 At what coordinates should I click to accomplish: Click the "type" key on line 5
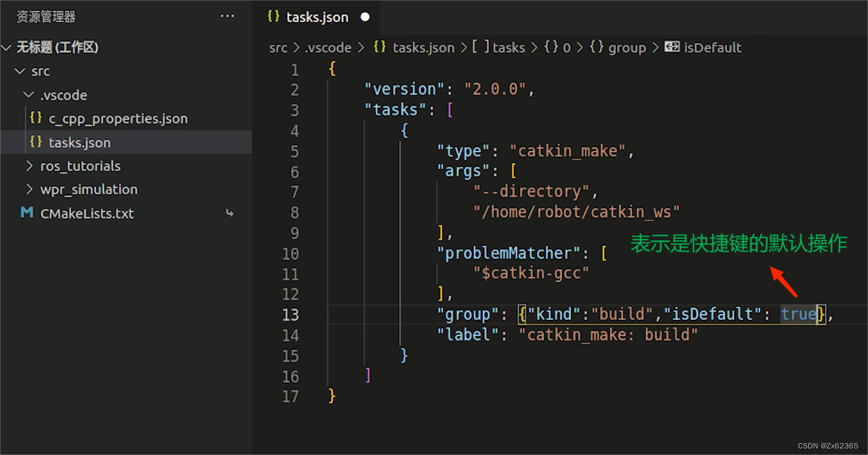tap(463, 151)
